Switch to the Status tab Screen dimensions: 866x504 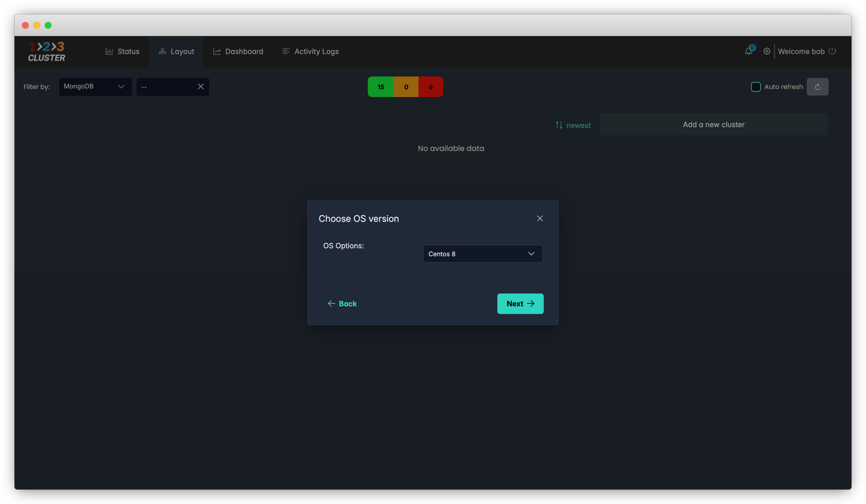click(122, 51)
